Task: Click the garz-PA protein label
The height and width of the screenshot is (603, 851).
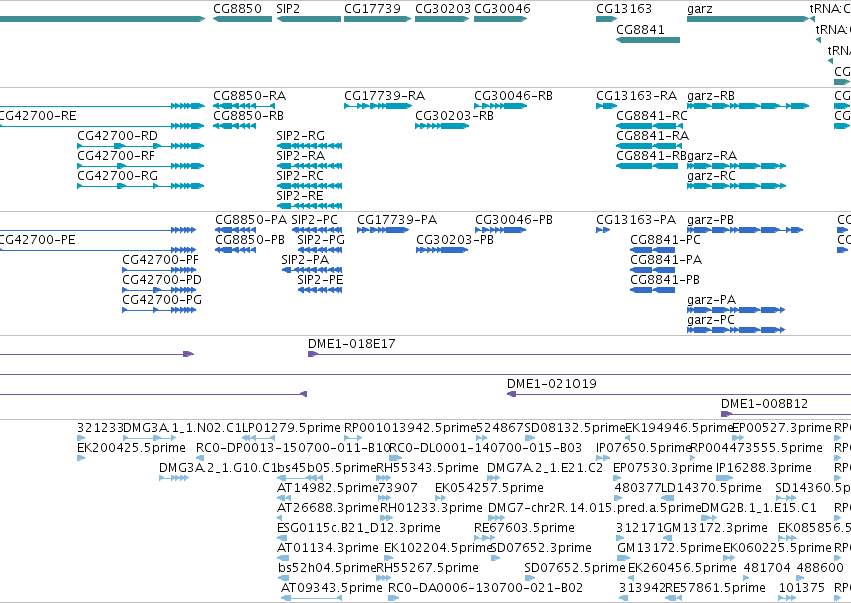Action: (711, 300)
